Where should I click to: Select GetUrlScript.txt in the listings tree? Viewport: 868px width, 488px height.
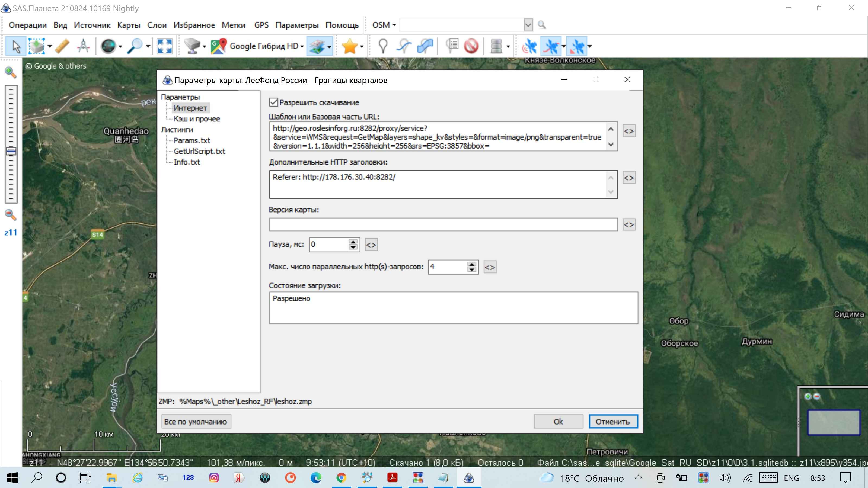[199, 151]
